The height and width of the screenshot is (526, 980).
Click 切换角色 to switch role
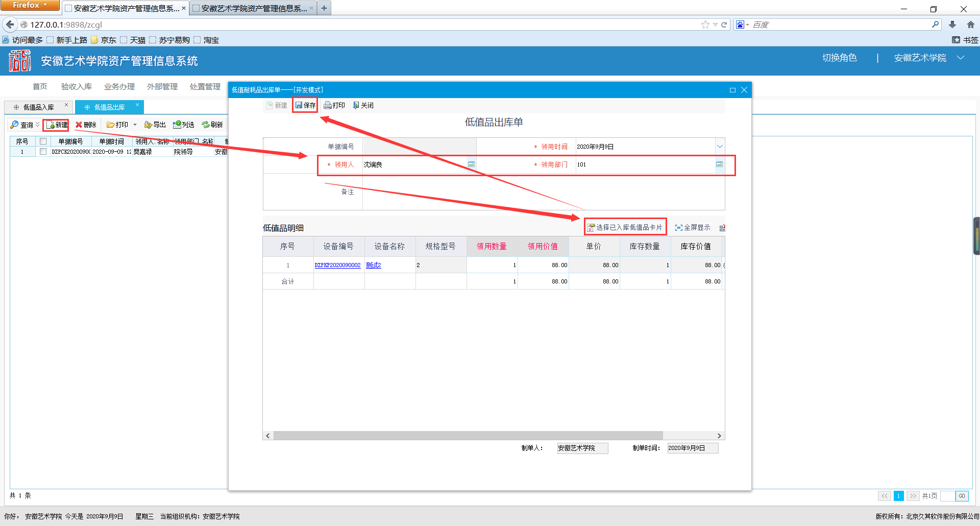[839, 58]
